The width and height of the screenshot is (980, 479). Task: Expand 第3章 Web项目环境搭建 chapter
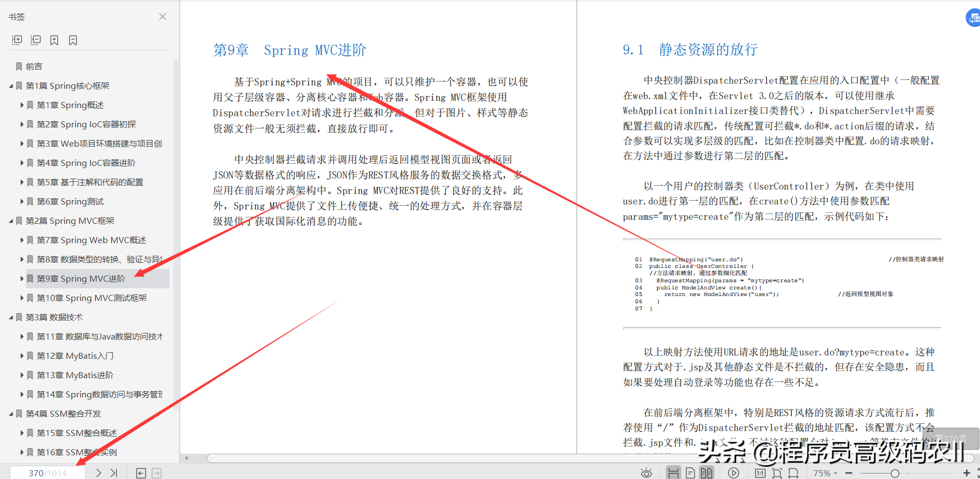[x=22, y=143]
